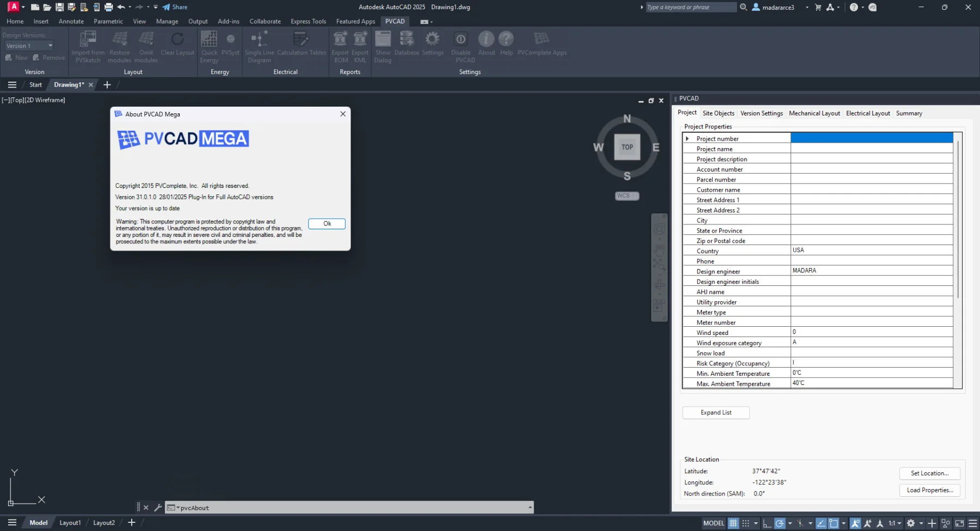Expand the Project number row arrow
Viewport: 980px width, 531px height.
coord(687,138)
